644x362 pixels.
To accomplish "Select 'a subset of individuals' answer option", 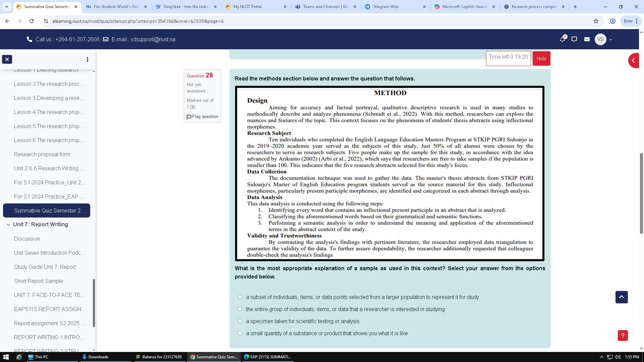I will pos(240,297).
